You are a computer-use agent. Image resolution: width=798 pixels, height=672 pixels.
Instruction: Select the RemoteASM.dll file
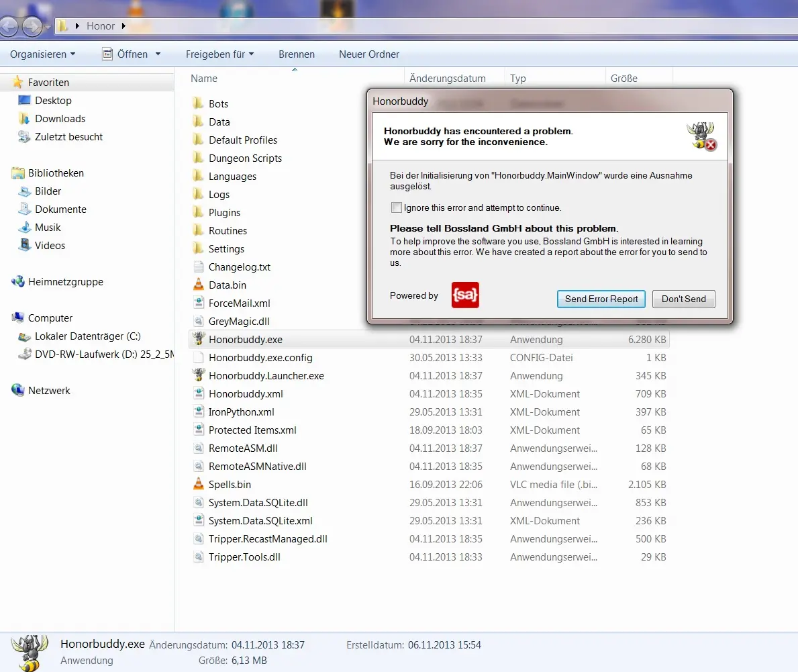[x=243, y=448]
